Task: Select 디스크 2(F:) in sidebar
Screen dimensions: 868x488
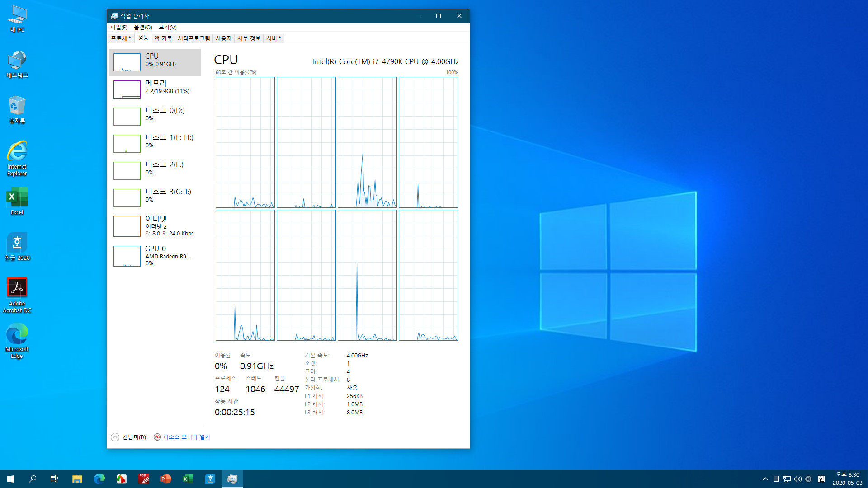Action: (155, 170)
